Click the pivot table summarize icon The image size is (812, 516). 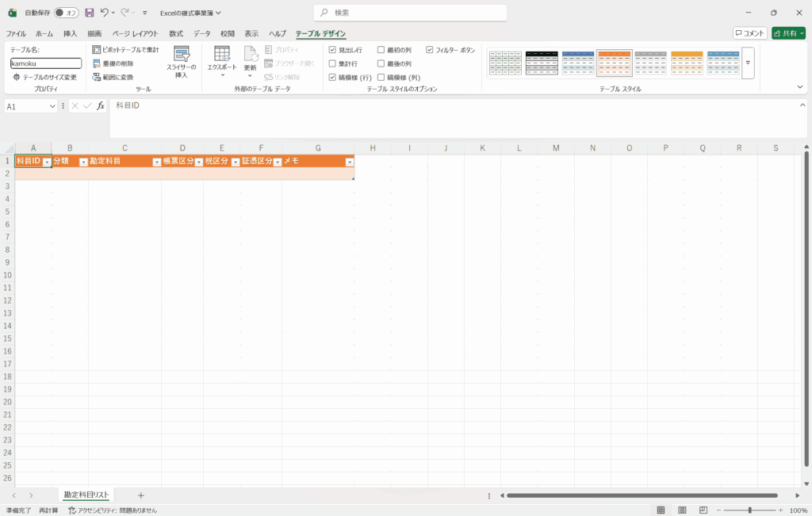(x=97, y=50)
